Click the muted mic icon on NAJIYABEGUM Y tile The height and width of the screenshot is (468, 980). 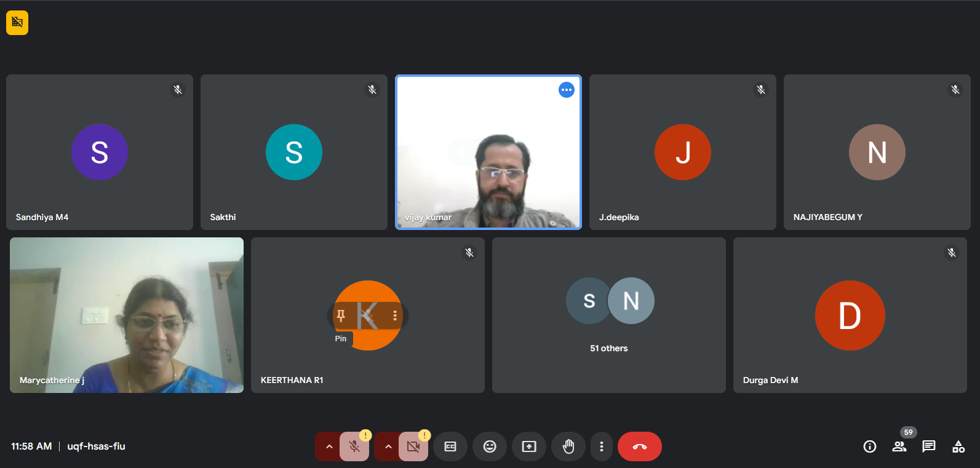click(955, 90)
